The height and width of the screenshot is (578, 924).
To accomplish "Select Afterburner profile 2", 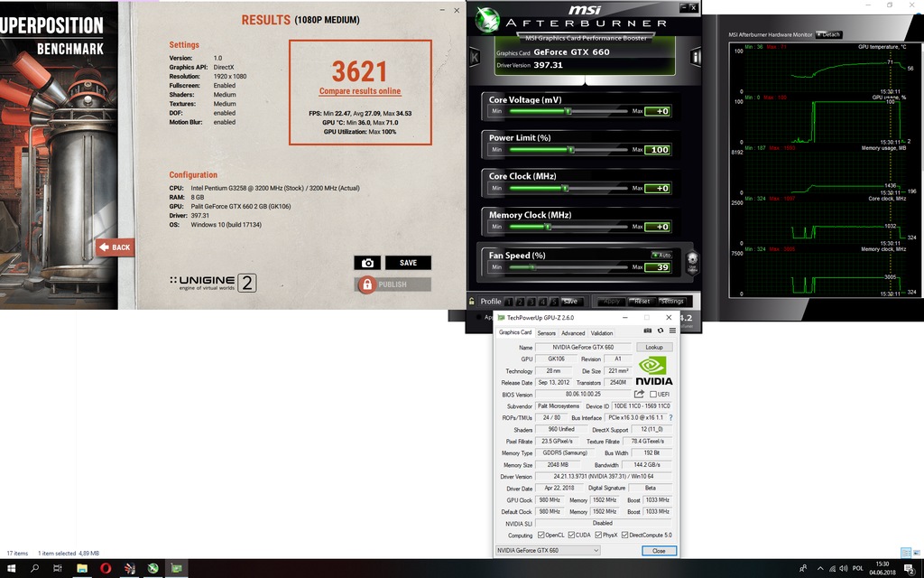I will (520, 302).
